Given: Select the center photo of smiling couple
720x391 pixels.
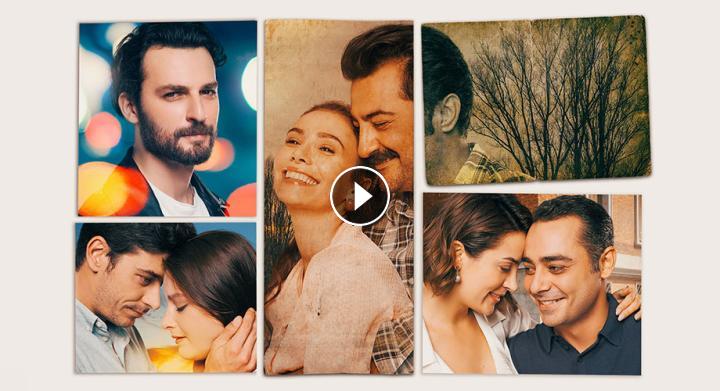Looking at the screenshot, I should pos(339,197).
